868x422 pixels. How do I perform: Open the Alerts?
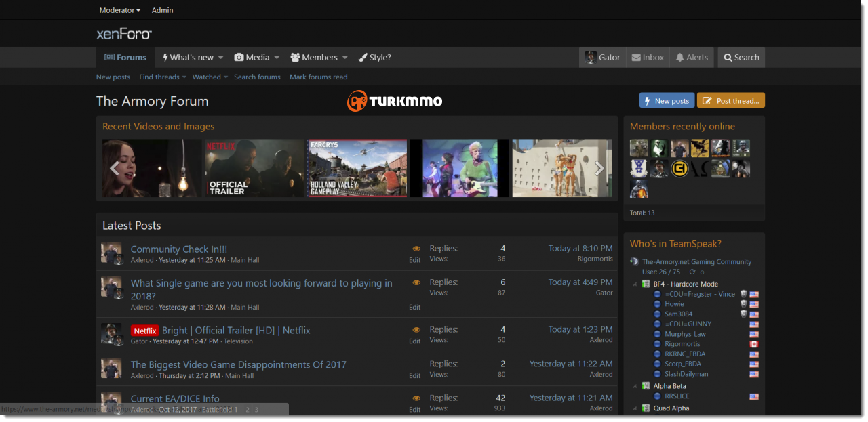(x=692, y=58)
